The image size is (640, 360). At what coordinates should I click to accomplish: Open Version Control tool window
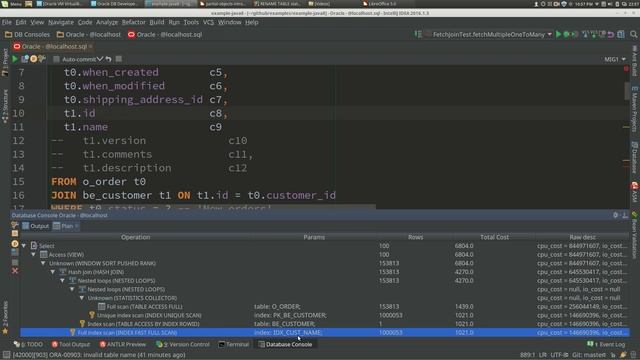coord(183,344)
